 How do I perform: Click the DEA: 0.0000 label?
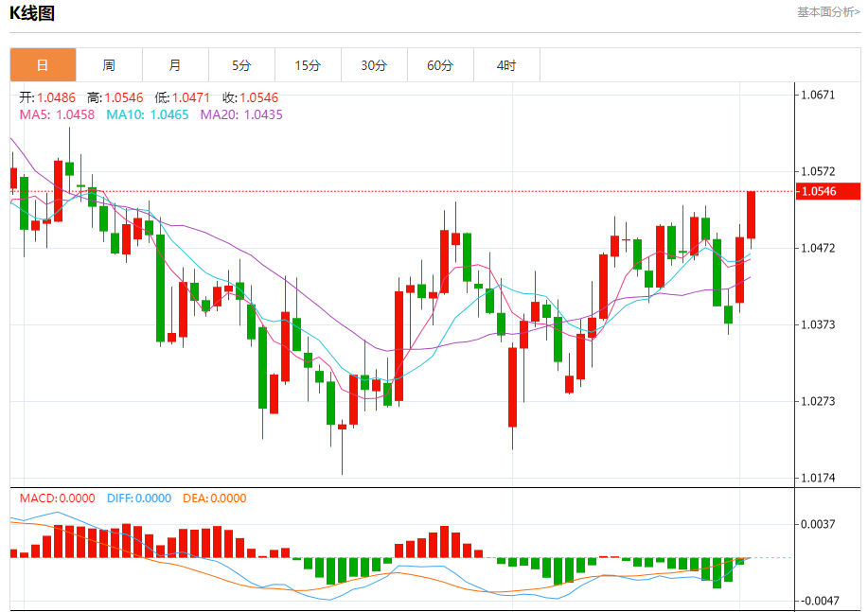tap(215, 498)
